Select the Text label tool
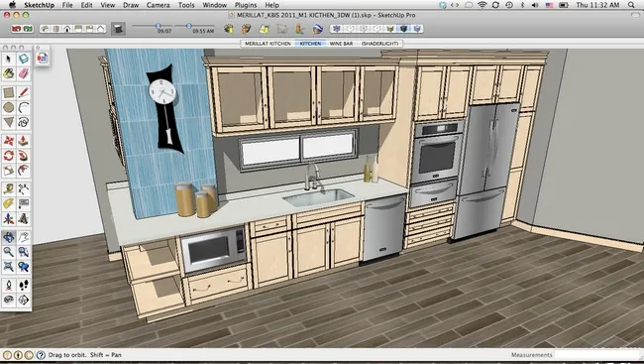The image size is (644, 364). (x=24, y=204)
